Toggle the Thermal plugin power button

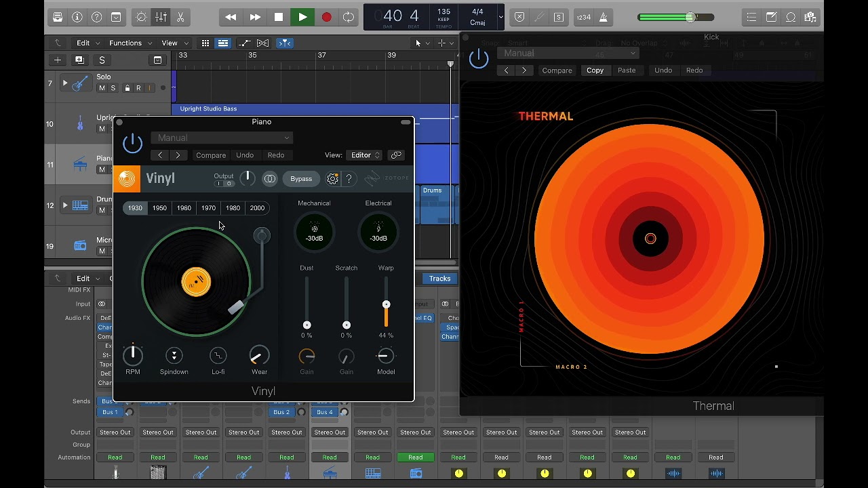(479, 58)
